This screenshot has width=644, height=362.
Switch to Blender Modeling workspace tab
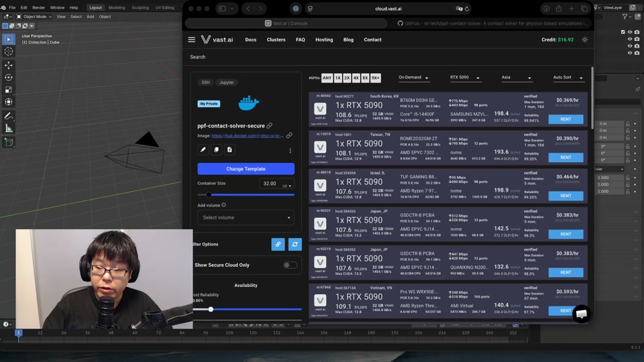coord(117,7)
